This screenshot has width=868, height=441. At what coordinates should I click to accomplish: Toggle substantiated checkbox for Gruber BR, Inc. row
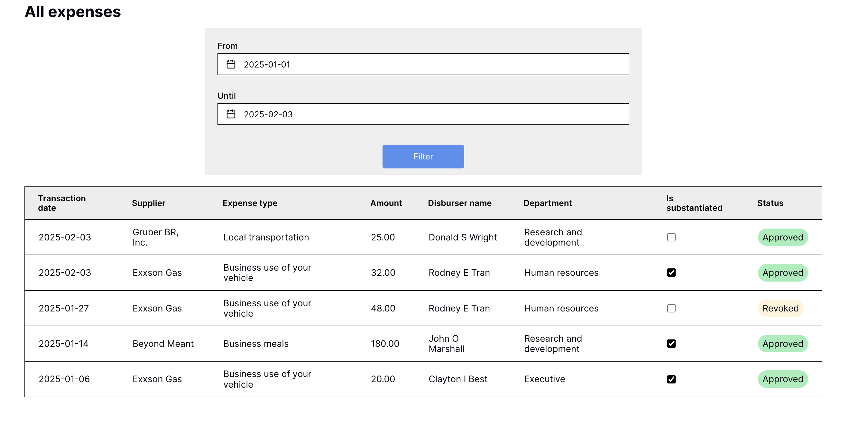(x=671, y=237)
